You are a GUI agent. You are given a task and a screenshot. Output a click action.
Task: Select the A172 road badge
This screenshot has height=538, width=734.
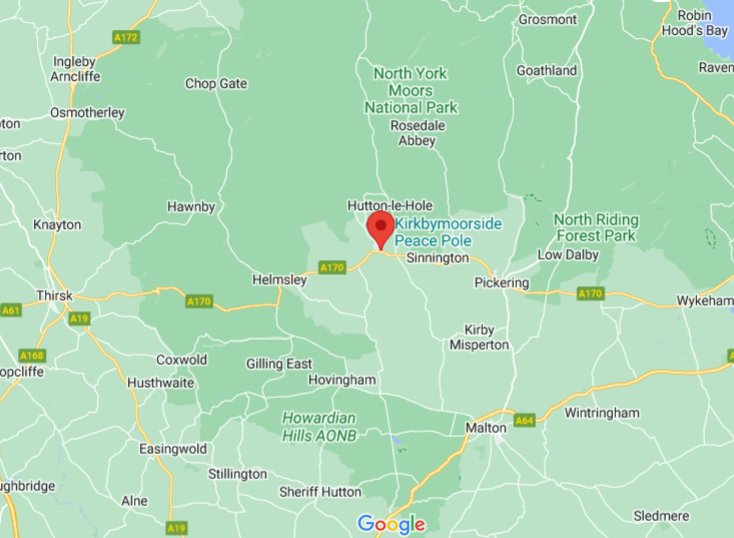(126, 37)
